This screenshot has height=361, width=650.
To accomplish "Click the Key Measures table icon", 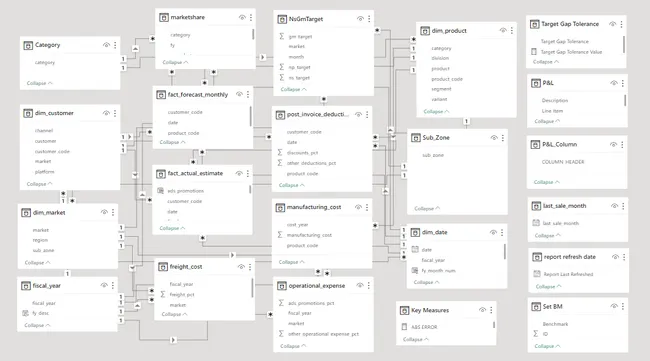I will pos(404,310).
